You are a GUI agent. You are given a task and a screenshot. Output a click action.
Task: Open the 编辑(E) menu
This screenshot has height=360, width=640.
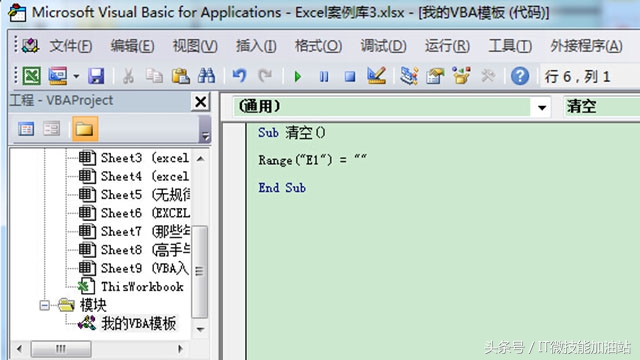click(132, 46)
